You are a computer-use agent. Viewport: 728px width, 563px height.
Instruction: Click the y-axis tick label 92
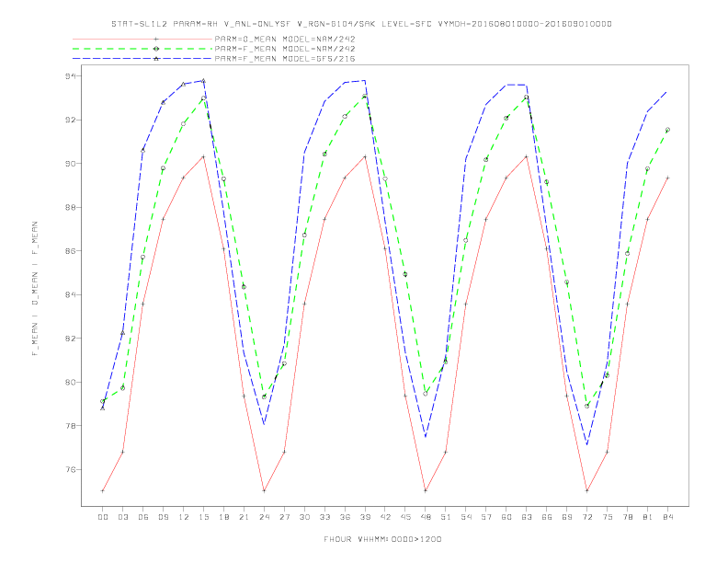coord(70,120)
